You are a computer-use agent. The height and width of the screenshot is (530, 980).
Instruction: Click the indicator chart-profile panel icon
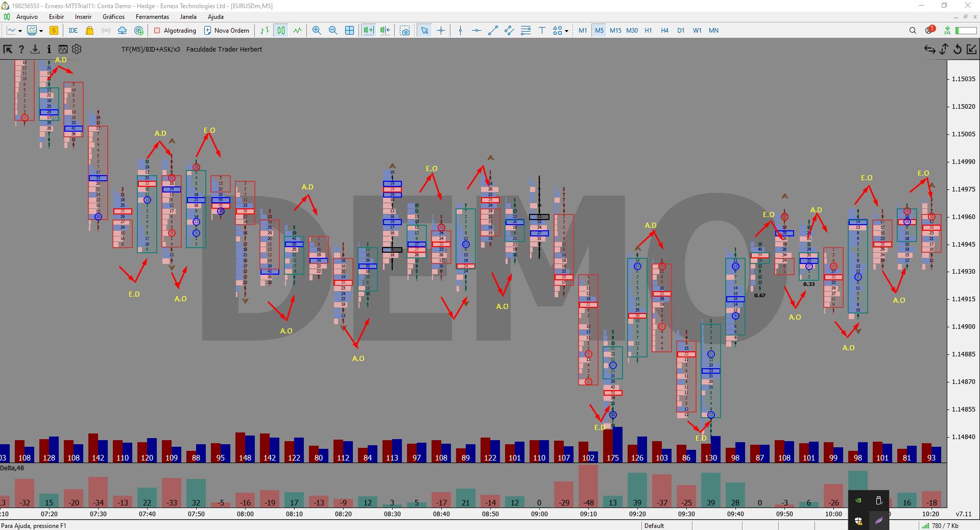point(63,49)
